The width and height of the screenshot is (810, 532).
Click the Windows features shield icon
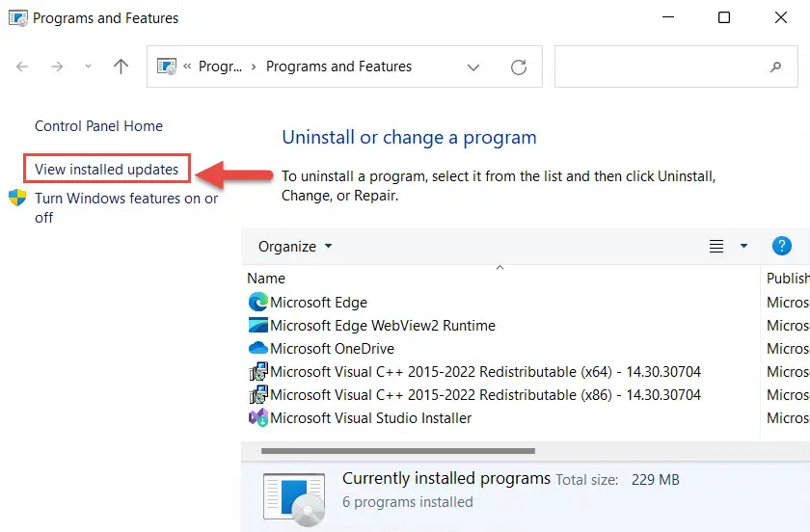(17, 198)
